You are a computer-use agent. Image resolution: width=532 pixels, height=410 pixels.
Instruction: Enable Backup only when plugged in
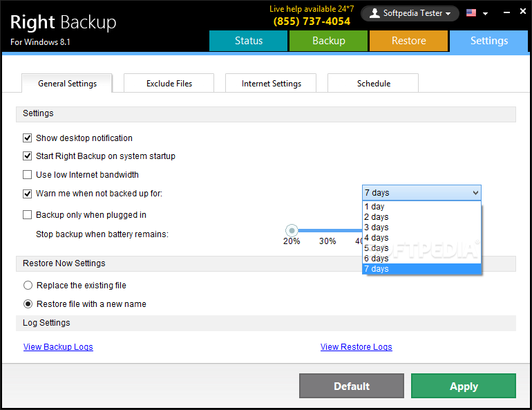pyautogui.click(x=27, y=215)
